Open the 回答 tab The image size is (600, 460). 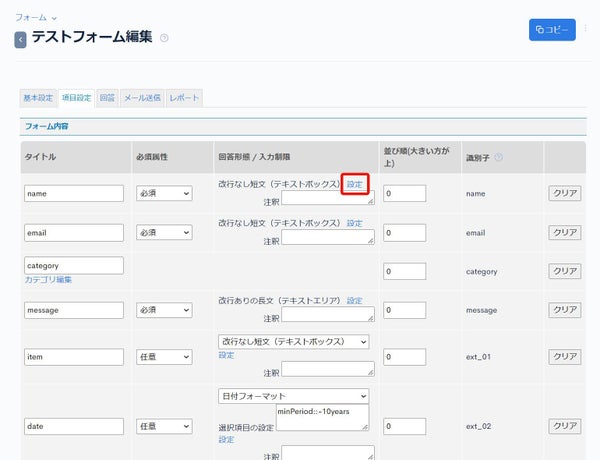107,98
